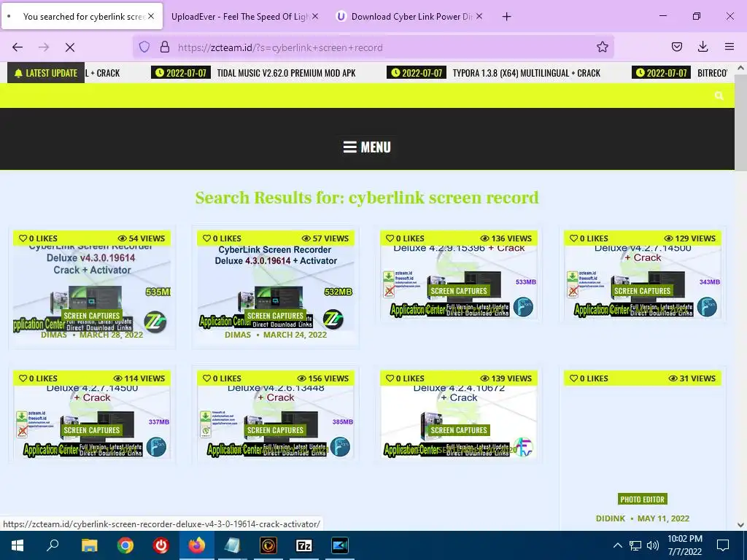
Task: Close the current cyberlink search tab
Action: (x=151, y=16)
